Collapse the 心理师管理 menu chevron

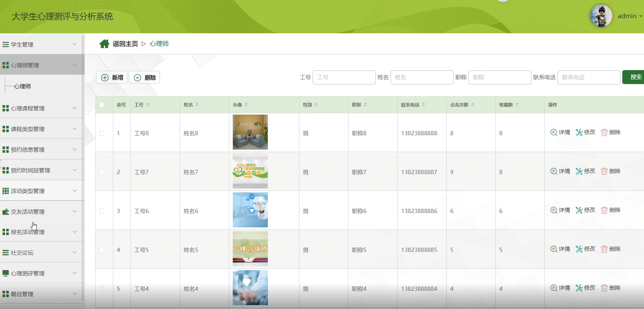coord(75,65)
